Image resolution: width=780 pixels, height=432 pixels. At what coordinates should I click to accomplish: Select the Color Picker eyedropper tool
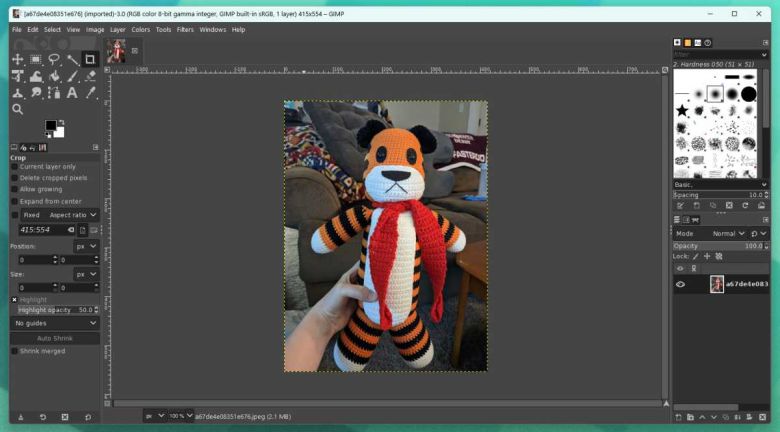(90, 93)
